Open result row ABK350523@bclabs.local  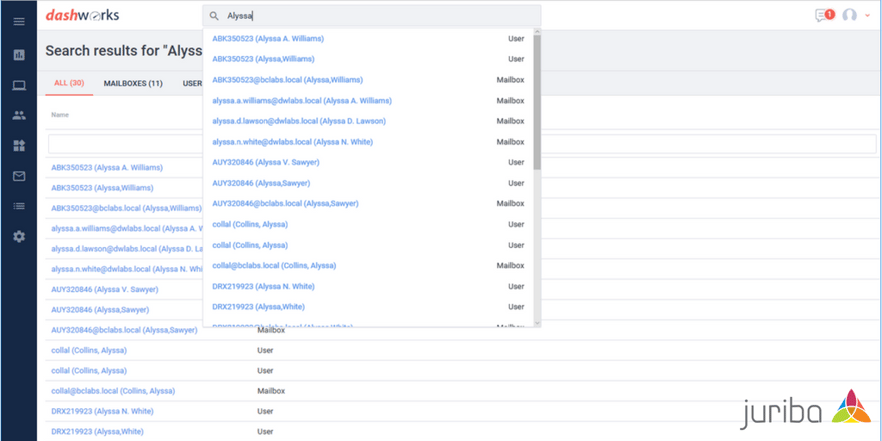pos(127,208)
